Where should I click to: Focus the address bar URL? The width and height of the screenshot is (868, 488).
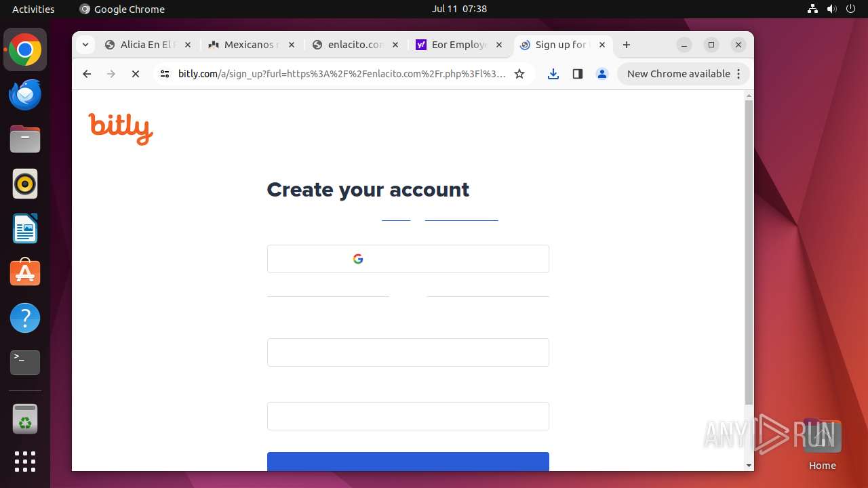click(342, 74)
